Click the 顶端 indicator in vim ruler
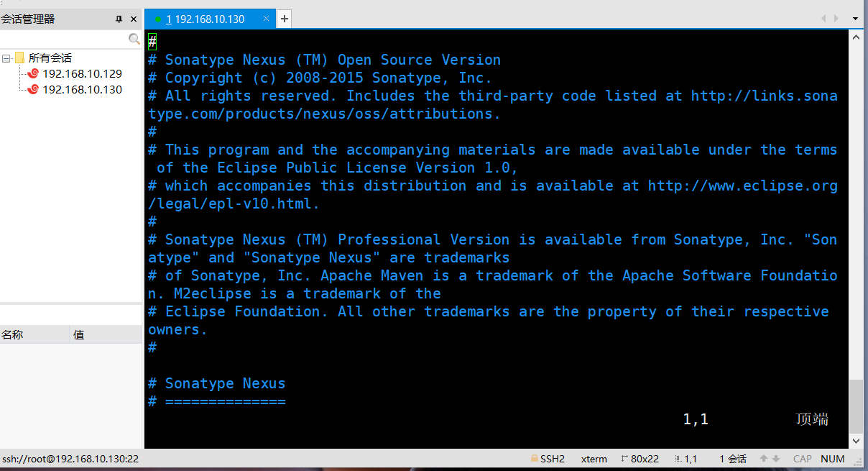Viewport: 868px width, 471px height. tap(813, 419)
